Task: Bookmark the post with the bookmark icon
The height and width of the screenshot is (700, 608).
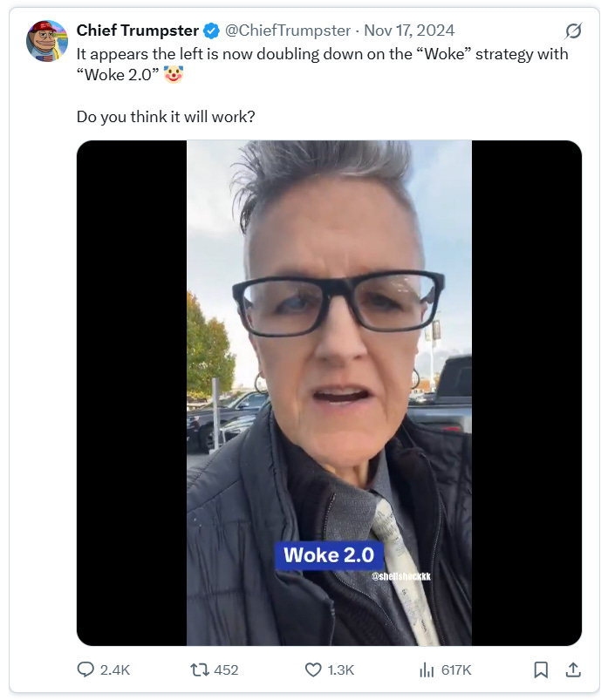Action: point(541,669)
